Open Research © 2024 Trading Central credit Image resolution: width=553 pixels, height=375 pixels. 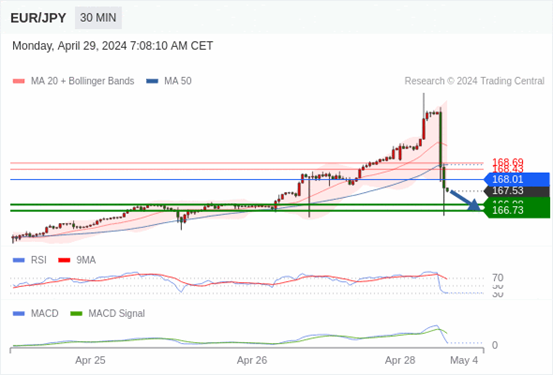click(474, 81)
